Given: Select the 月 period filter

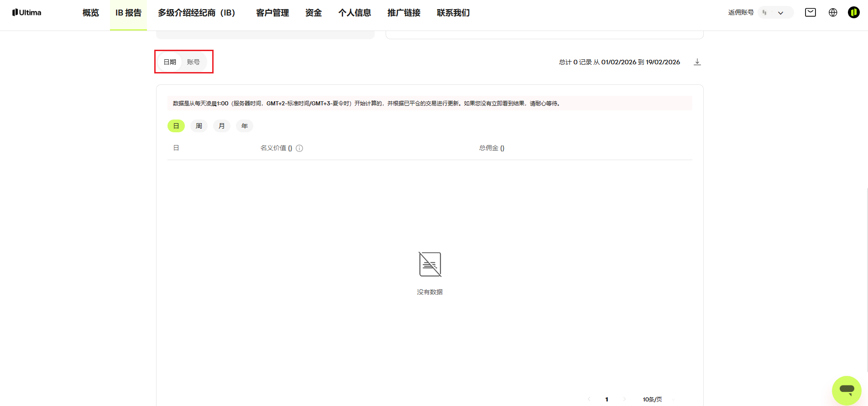Looking at the screenshot, I should (x=222, y=126).
